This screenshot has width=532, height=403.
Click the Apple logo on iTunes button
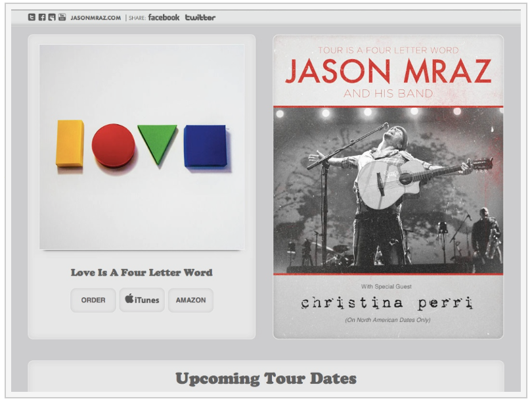tap(129, 298)
